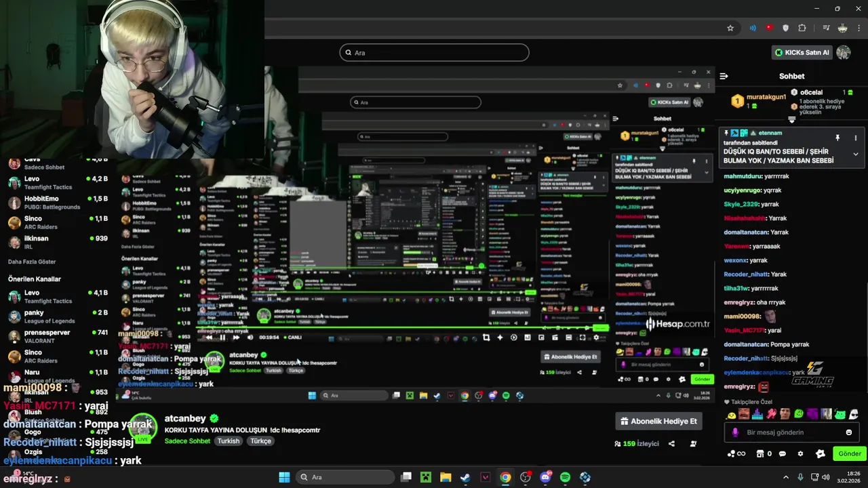Screen dimensions: 868x488
Task: Select the Turkish tag
Action: (229, 441)
